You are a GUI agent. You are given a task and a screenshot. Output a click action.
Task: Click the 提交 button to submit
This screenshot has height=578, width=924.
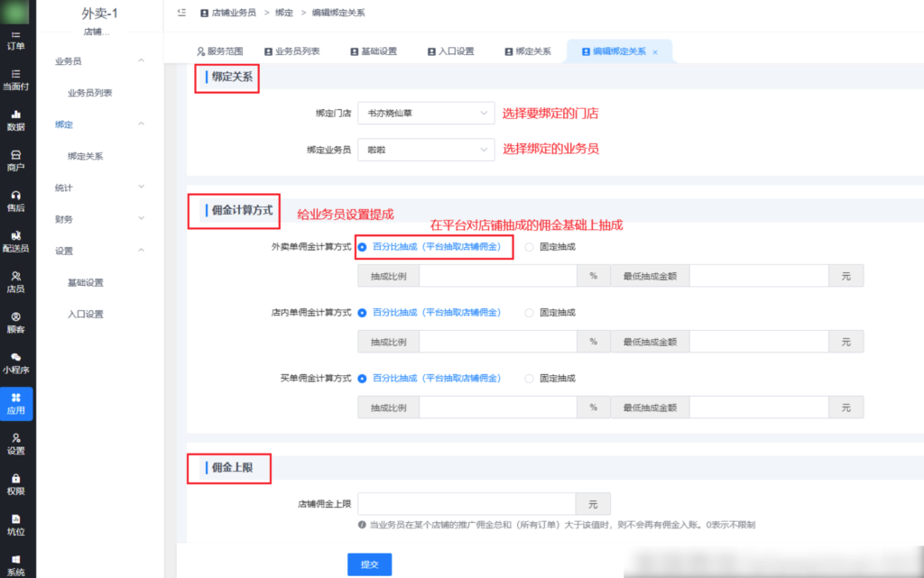coord(369,564)
